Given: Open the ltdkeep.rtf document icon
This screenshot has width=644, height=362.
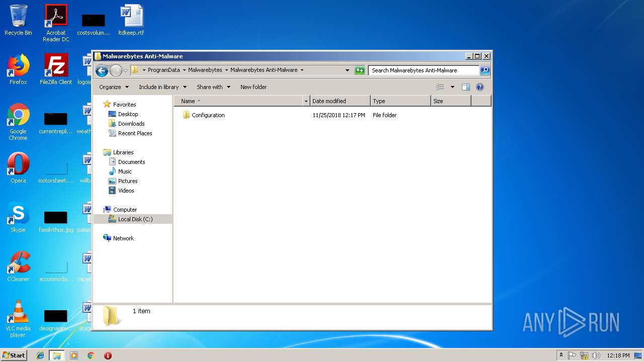Looking at the screenshot, I should pyautogui.click(x=131, y=20).
